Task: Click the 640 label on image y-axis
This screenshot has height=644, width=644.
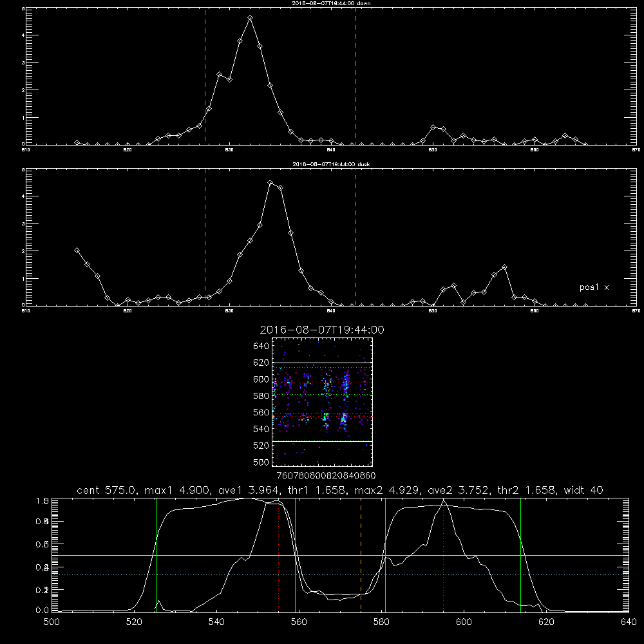Action: [261, 346]
